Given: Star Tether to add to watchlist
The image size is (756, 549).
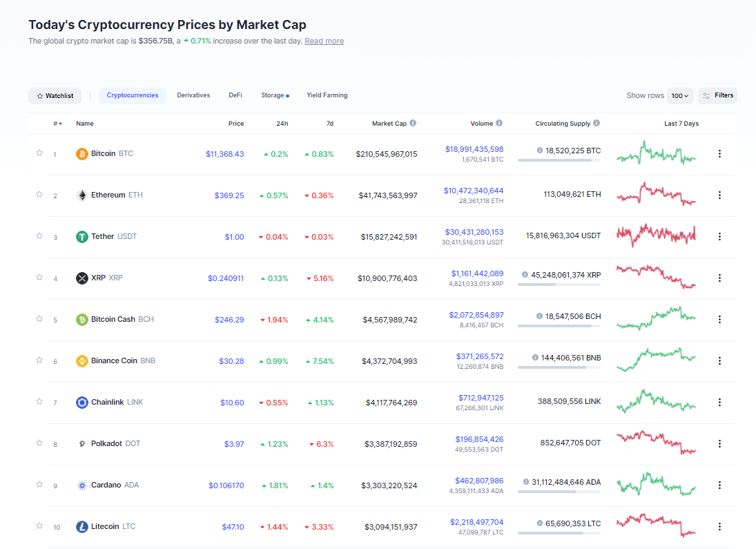Looking at the screenshot, I should pos(39,236).
